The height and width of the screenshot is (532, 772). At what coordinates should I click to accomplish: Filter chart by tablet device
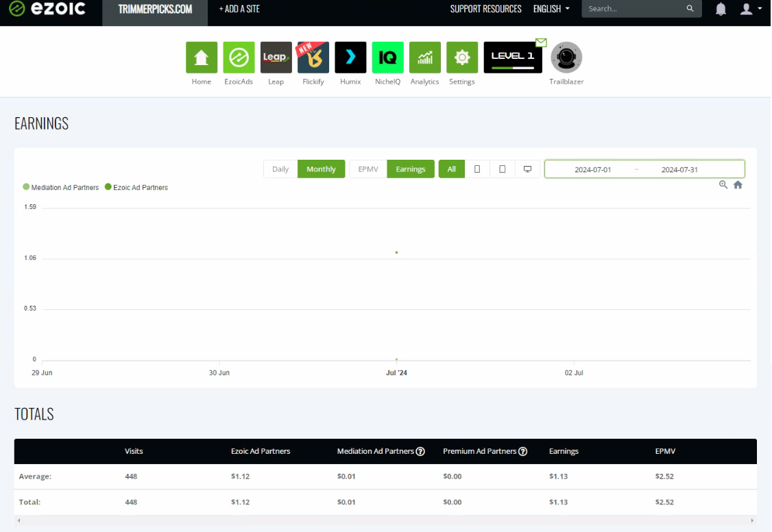coord(502,169)
